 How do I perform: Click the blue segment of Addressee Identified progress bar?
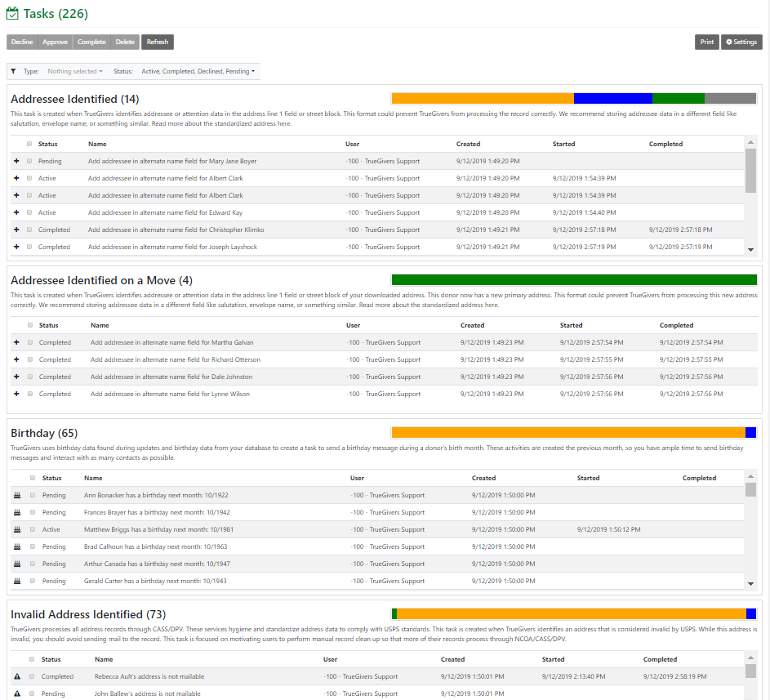coord(613,98)
